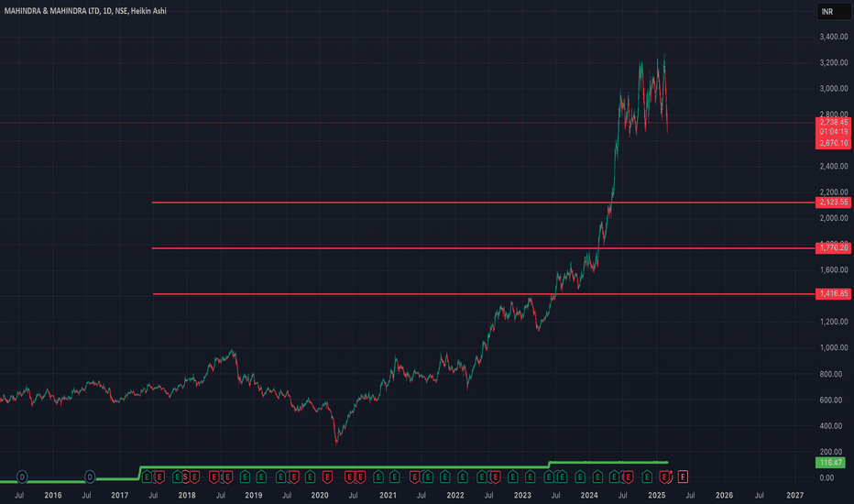The height and width of the screenshot is (504, 854).
Task: Click the 2023 label on time axis
Action: tap(522, 495)
